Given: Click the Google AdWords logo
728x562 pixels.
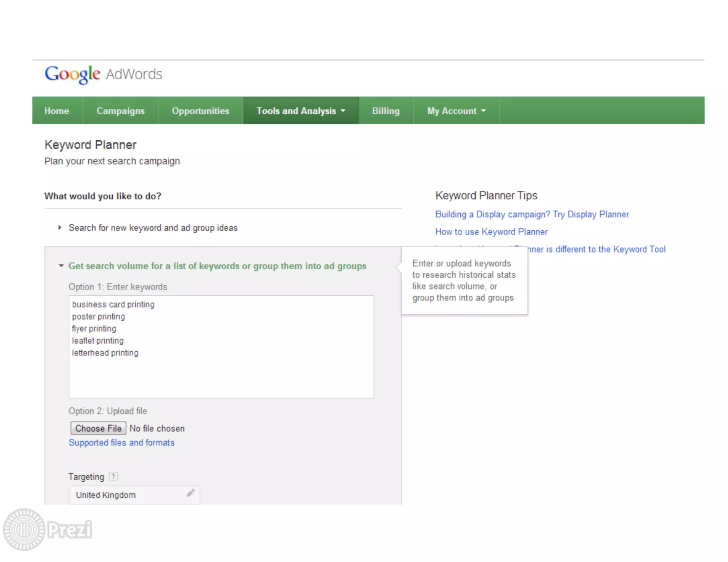Looking at the screenshot, I should [x=103, y=74].
